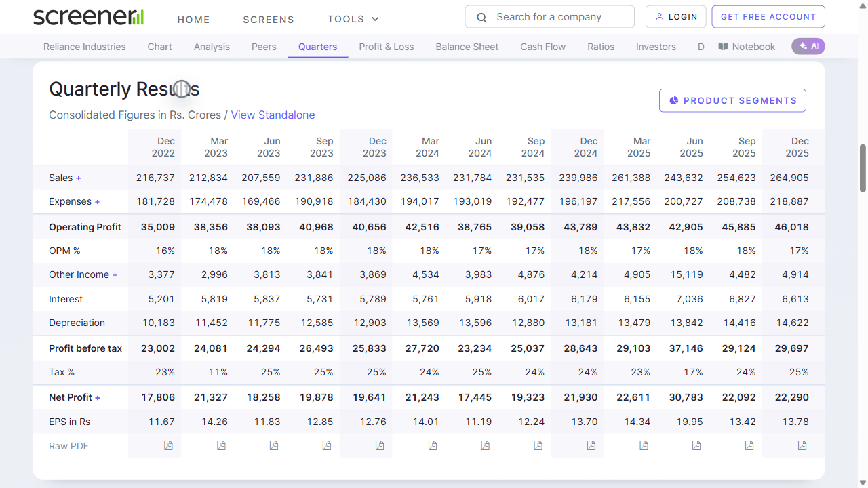Open the Dec 2025 raw PDF icon

pyautogui.click(x=802, y=445)
